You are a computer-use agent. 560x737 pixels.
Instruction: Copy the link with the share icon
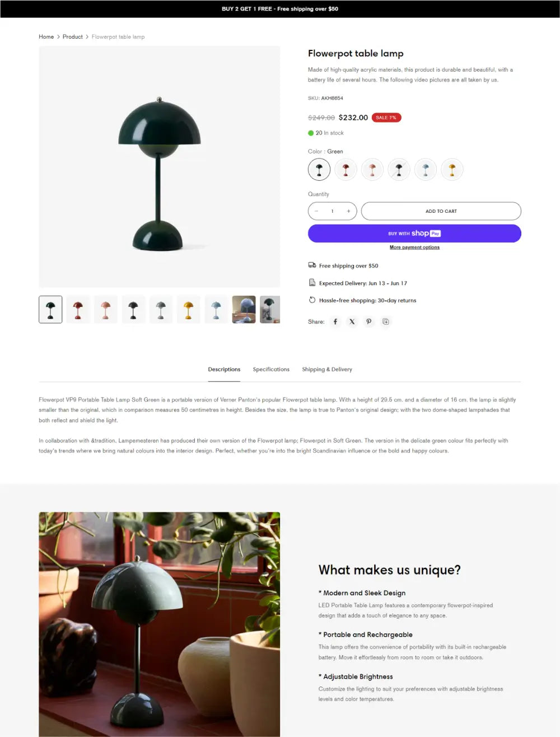[386, 321]
